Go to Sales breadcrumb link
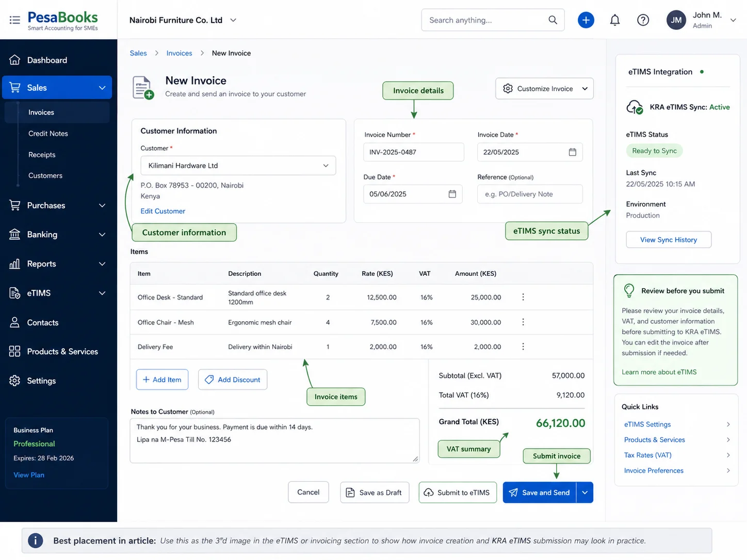Viewport: 747px width, 560px height. point(138,53)
